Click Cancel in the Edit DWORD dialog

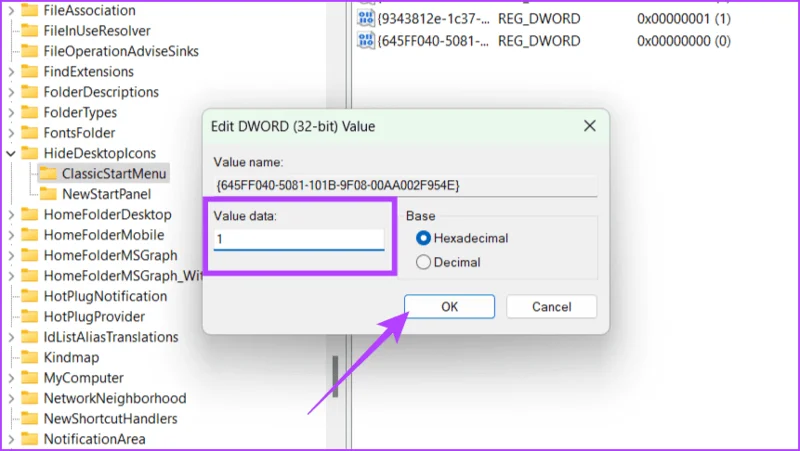pyautogui.click(x=552, y=307)
